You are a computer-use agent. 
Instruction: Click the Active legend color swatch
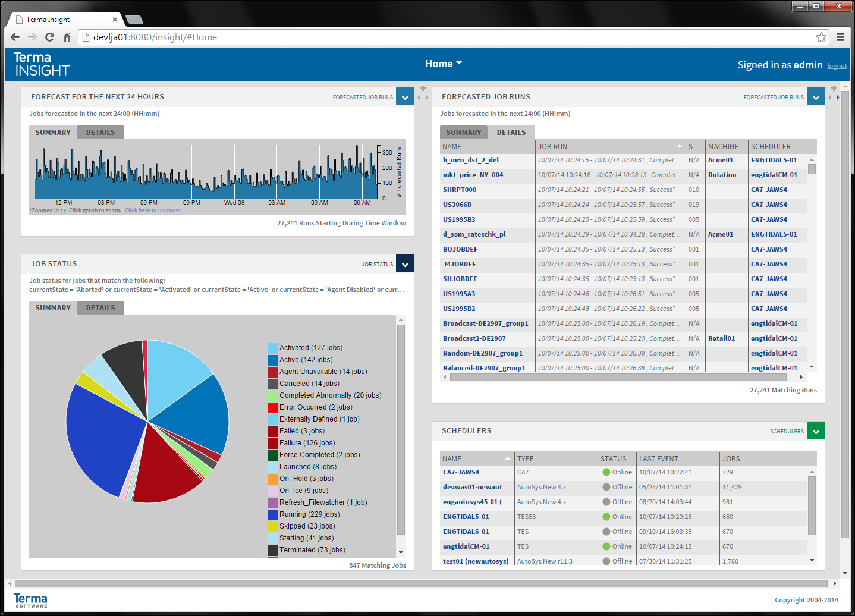coord(273,360)
